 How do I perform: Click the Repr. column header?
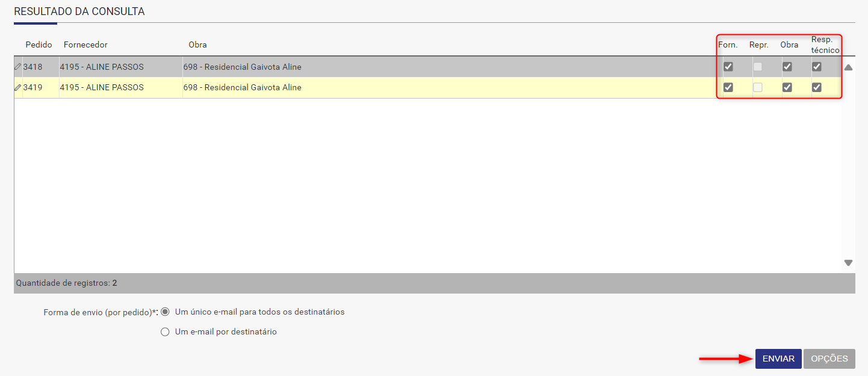(758, 45)
